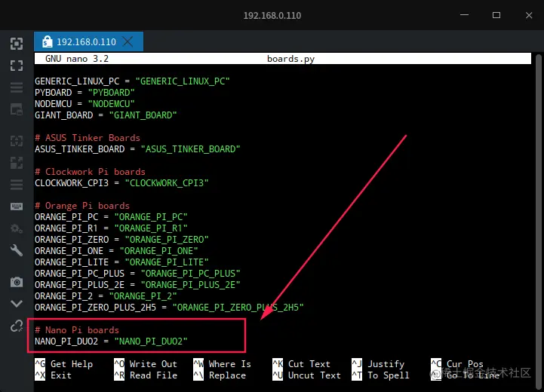This screenshot has height=392, width=544.
Task: Click the ORANGE_PI_PC = "ORANGE_PI_PC" line
Action: coord(111,217)
